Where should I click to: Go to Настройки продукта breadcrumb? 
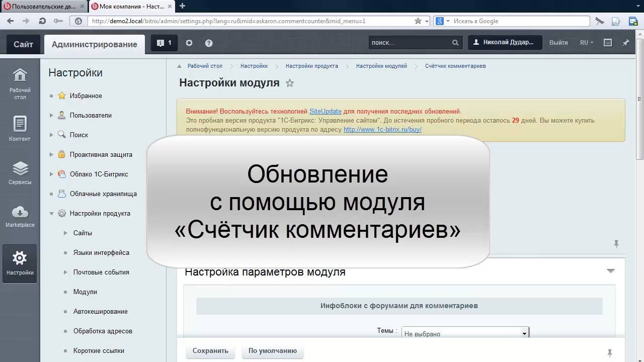tap(312, 66)
